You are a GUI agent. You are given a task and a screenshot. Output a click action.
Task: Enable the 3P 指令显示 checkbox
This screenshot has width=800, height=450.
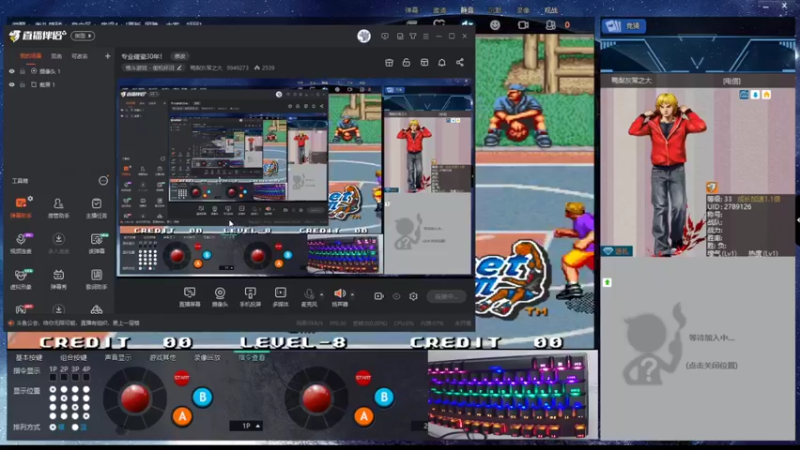click(75, 378)
